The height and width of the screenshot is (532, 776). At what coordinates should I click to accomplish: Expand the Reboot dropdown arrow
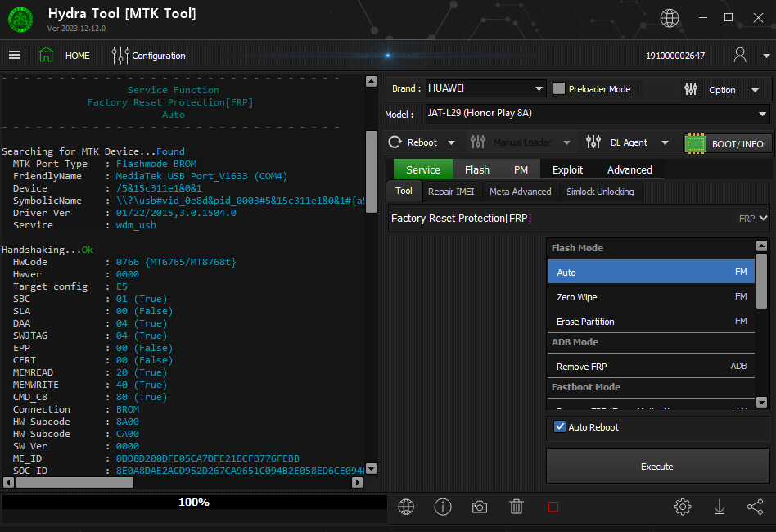[x=451, y=142]
